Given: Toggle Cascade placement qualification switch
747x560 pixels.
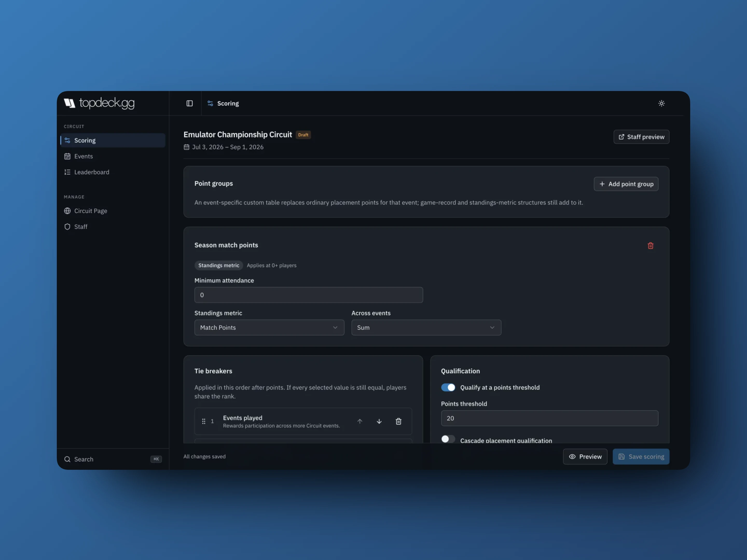Looking at the screenshot, I should (448, 439).
